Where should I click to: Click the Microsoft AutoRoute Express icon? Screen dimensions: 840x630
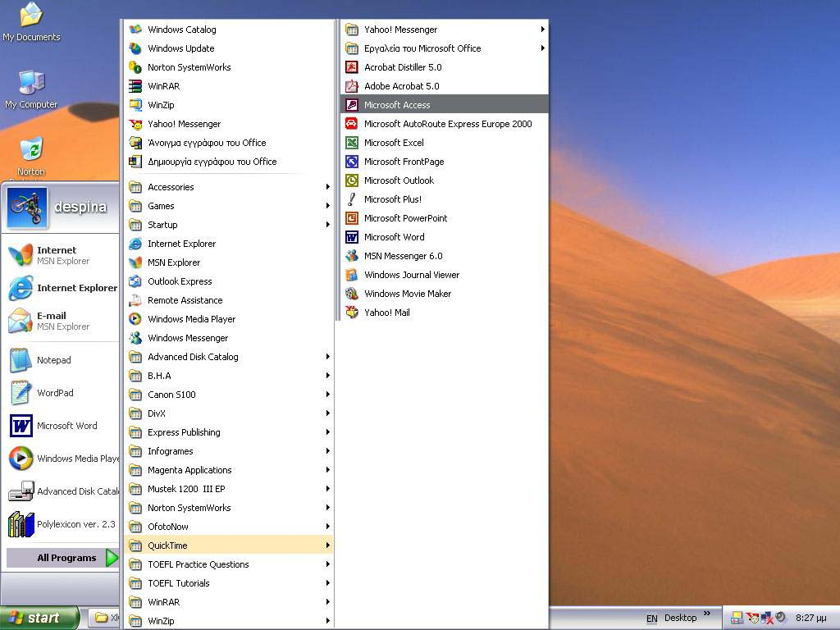[351, 124]
